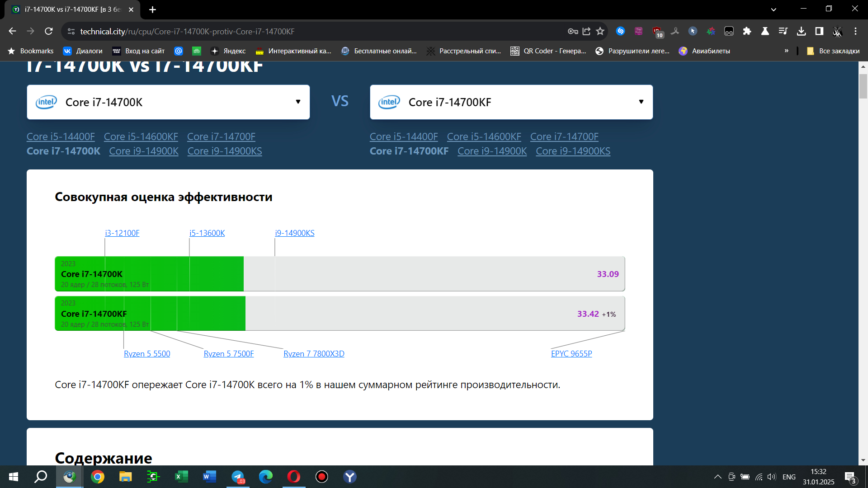Open the Extensions puzzle piece icon
The height and width of the screenshot is (488, 868).
(x=747, y=31)
